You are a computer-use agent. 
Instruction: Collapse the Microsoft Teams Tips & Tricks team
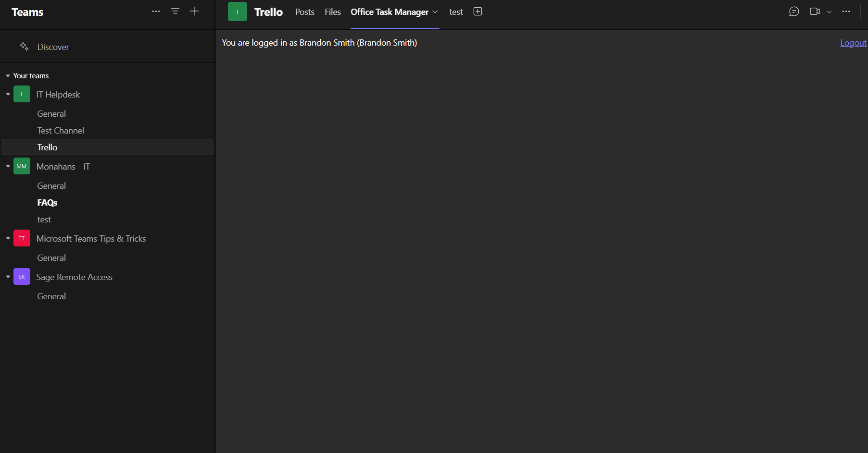coord(8,238)
